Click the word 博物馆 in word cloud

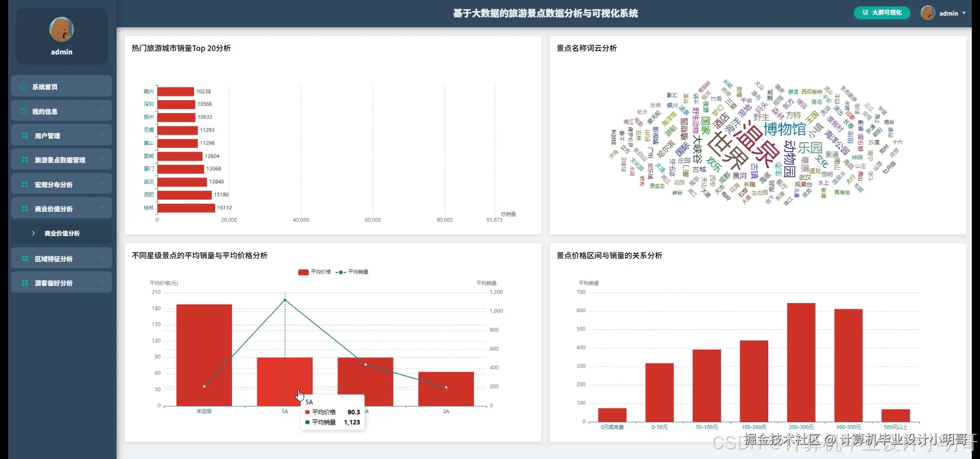click(785, 129)
